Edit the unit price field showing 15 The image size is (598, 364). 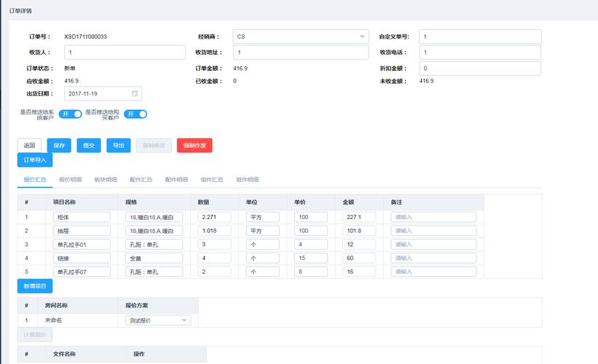tap(311, 258)
